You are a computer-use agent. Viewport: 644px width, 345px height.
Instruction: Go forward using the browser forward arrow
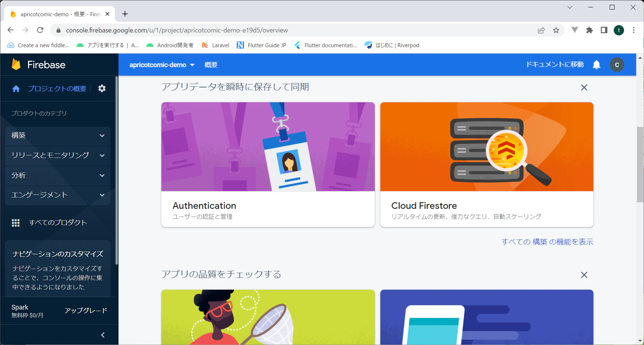25,30
